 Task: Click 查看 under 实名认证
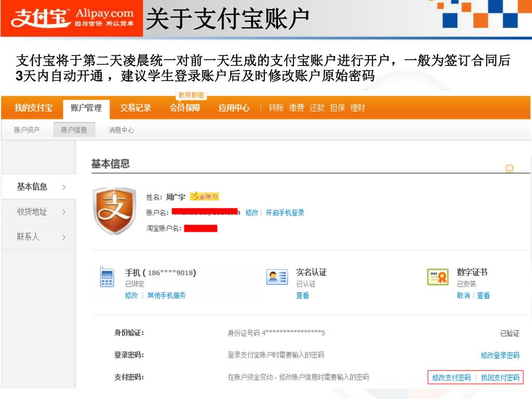point(303,295)
